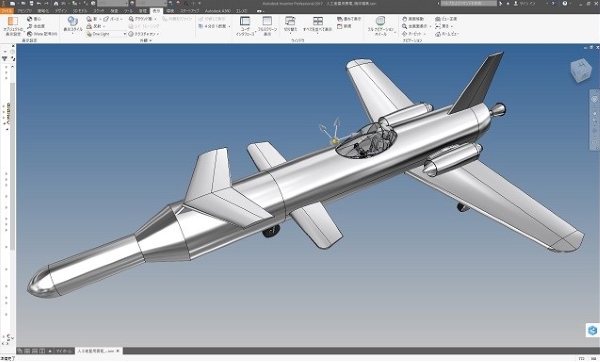Switch to the 3D Model ribbon tab
The image size is (600, 362).
tap(80, 11)
